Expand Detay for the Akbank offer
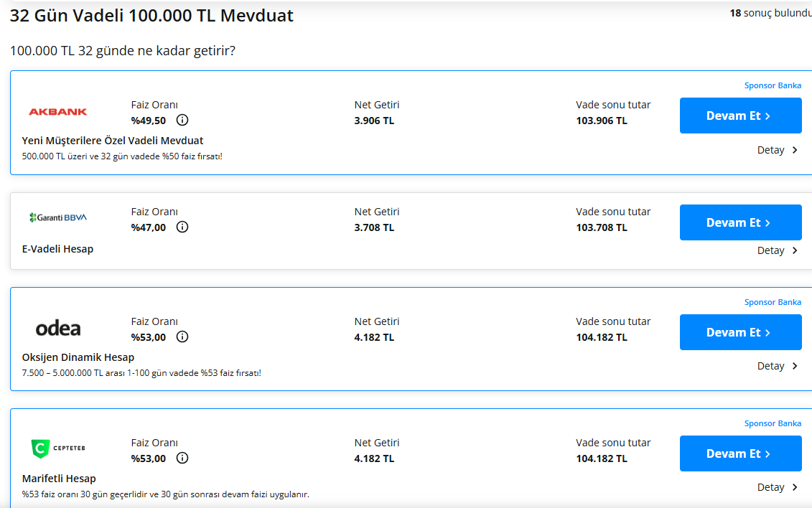The width and height of the screenshot is (812, 508). click(778, 150)
